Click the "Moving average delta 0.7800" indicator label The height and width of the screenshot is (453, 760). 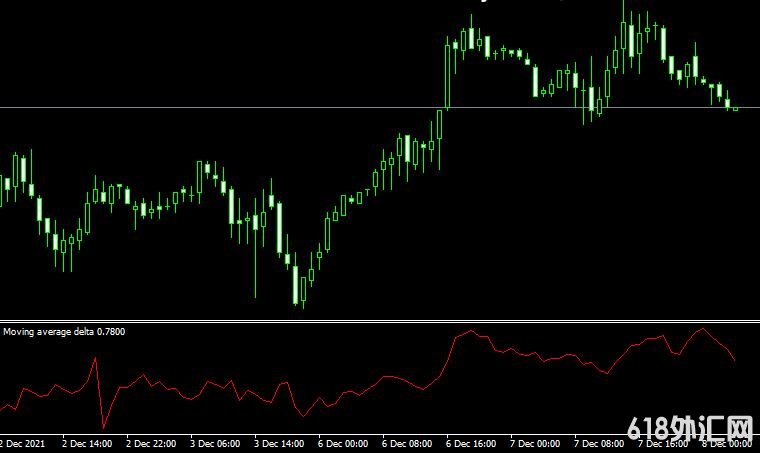[64, 332]
